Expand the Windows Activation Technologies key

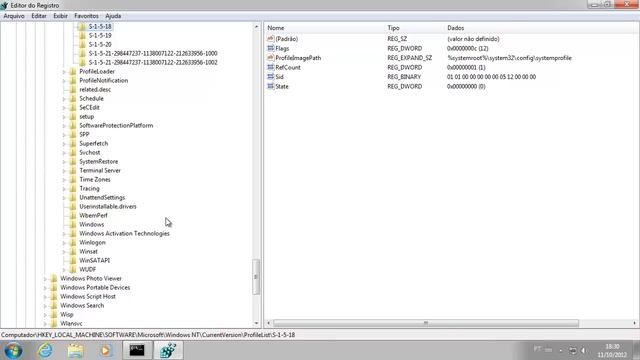coord(64,234)
